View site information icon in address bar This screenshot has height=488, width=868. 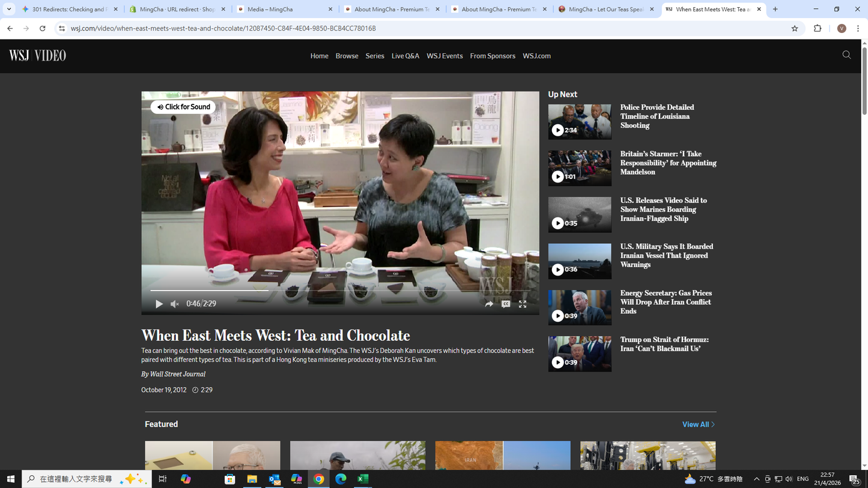point(61,28)
